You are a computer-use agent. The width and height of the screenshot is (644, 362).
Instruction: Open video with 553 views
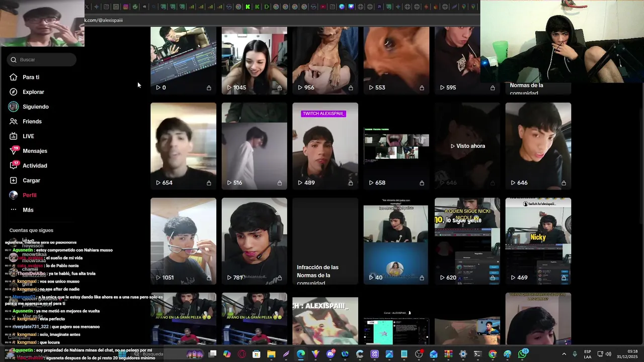pos(396,60)
